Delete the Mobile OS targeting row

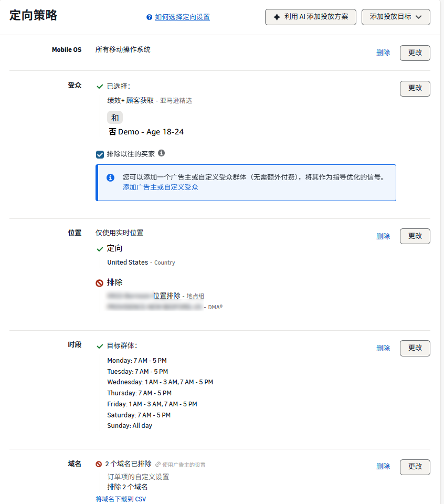383,52
